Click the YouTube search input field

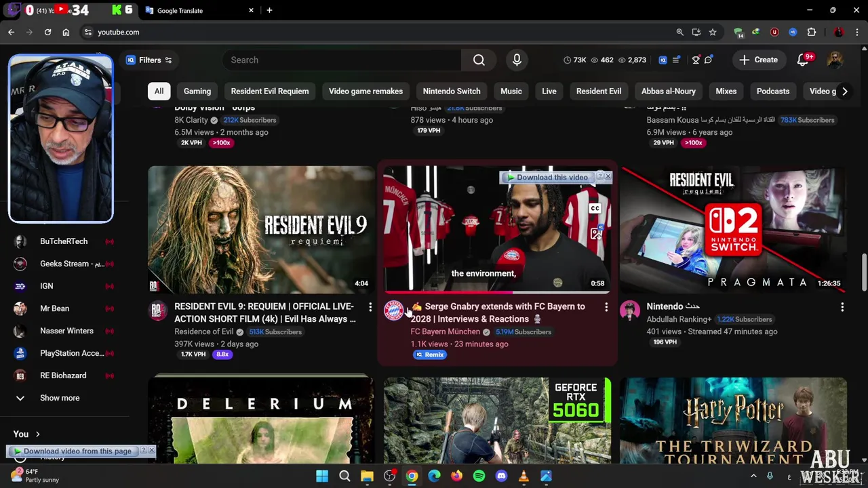click(x=342, y=60)
